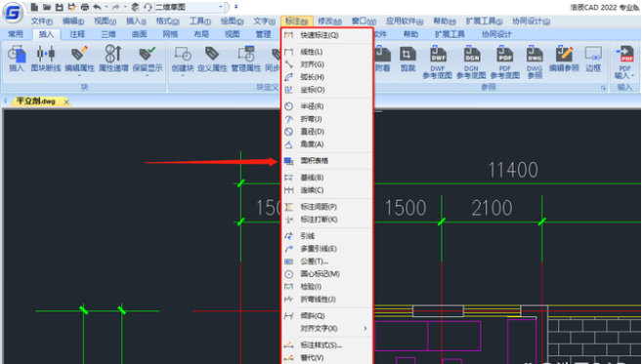Click the DWF参考底图 icon
This screenshot has width=642, height=364.
438,62
